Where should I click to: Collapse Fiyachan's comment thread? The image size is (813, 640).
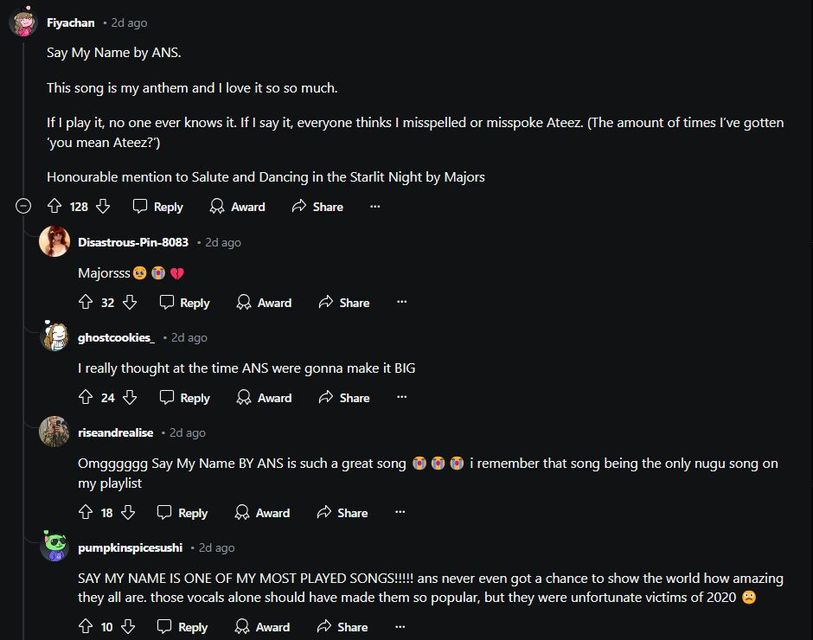[x=21, y=206]
